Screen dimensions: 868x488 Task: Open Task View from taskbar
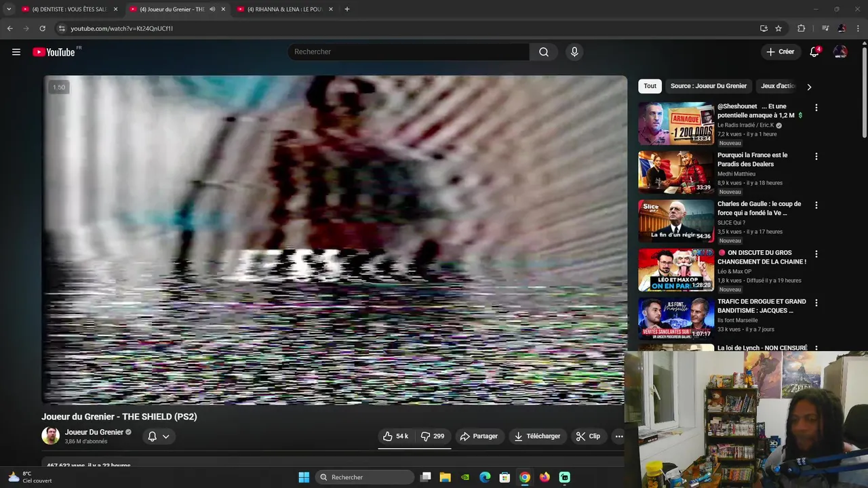pyautogui.click(x=425, y=477)
